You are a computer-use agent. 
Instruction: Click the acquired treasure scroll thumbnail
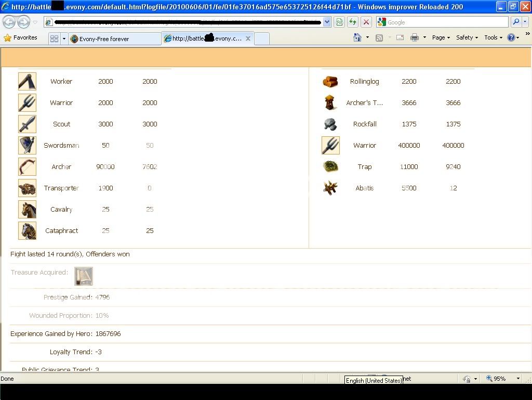click(83, 276)
